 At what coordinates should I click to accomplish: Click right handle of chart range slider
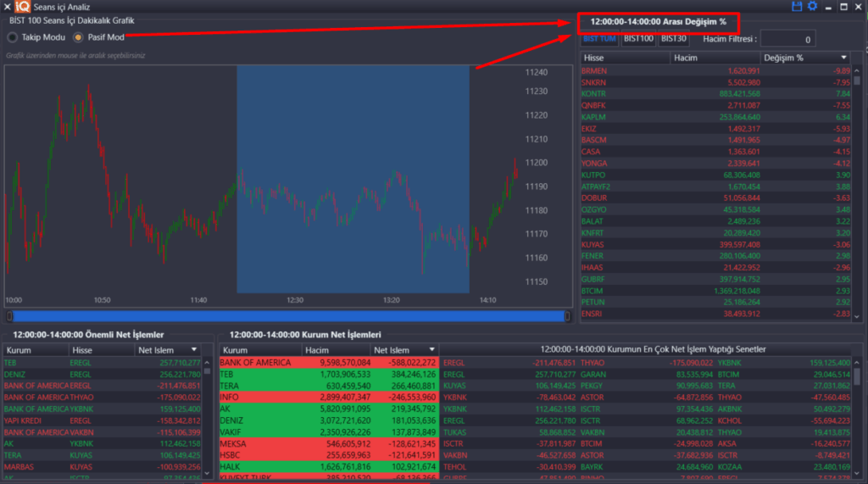tap(567, 316)
